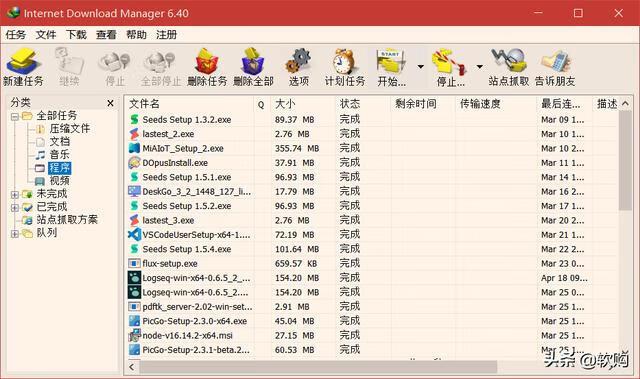Open the 计划任务 scheduler clock icon
This screenshot has width=640, height=379.
tap(344, 62)
